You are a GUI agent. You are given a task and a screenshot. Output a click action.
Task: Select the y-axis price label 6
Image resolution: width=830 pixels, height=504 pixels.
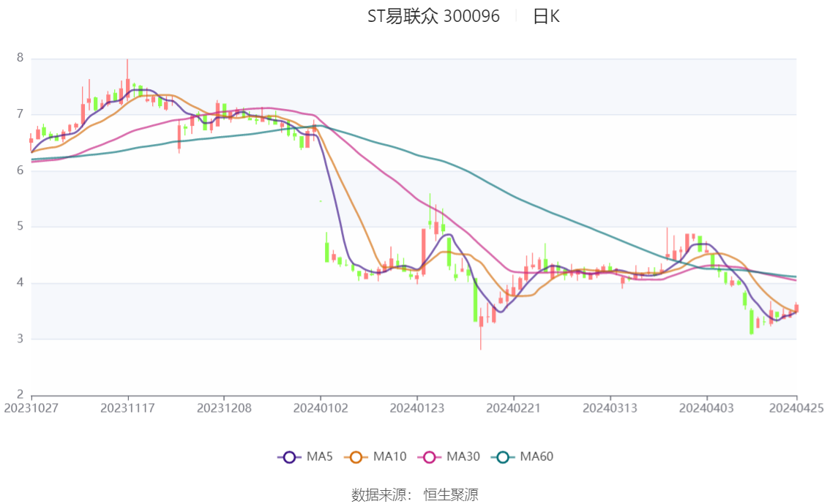coord(20,170)
